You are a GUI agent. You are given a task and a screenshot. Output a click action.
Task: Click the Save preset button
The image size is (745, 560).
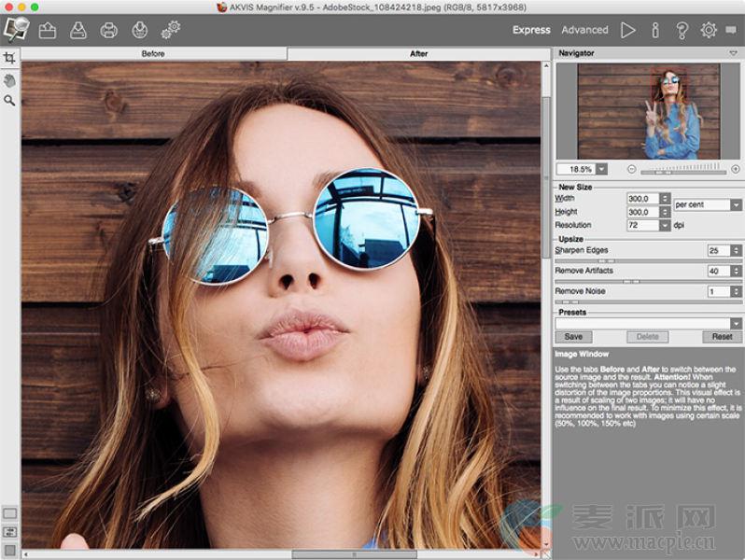click(x=573, y=337)
